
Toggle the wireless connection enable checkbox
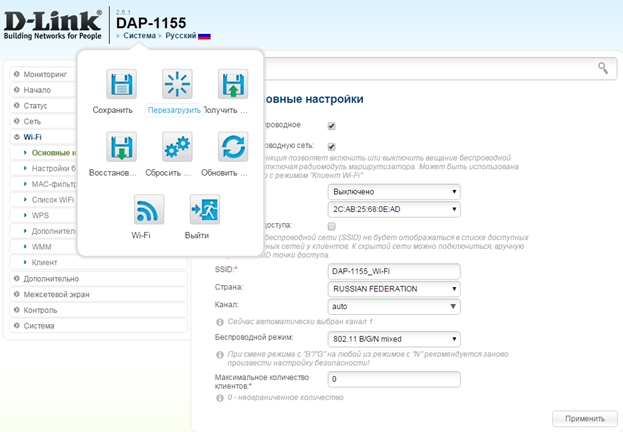(331, 126)
